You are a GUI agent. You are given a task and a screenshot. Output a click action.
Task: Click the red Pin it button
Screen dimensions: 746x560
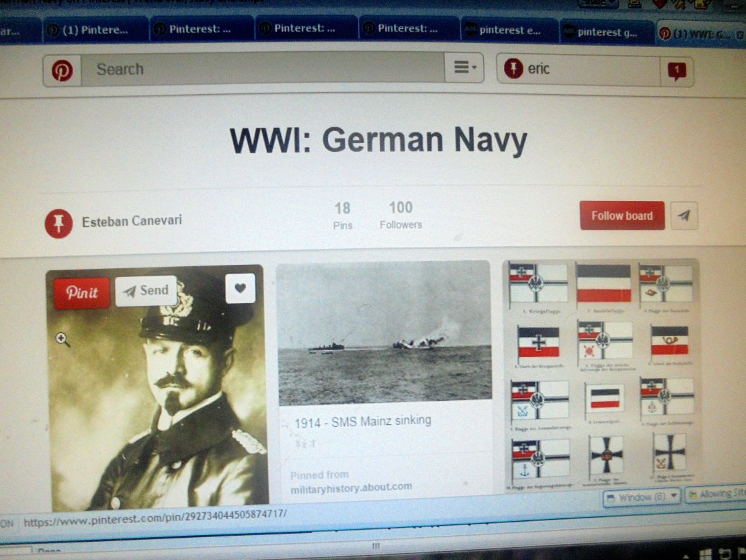(x=82, y=292)
